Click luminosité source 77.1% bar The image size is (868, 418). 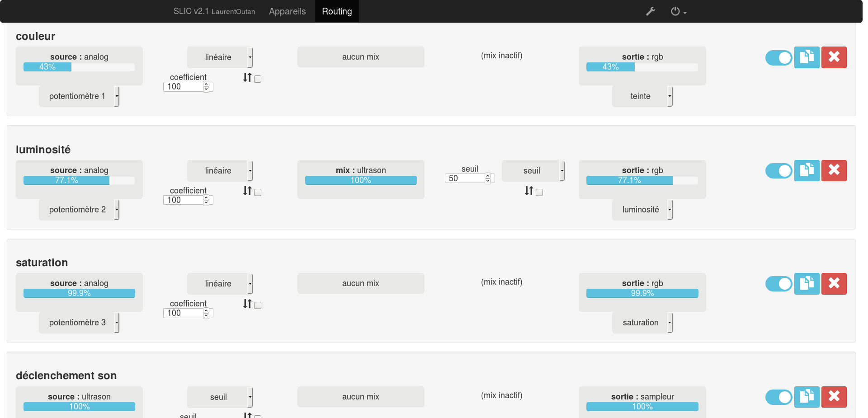(79, 180)
